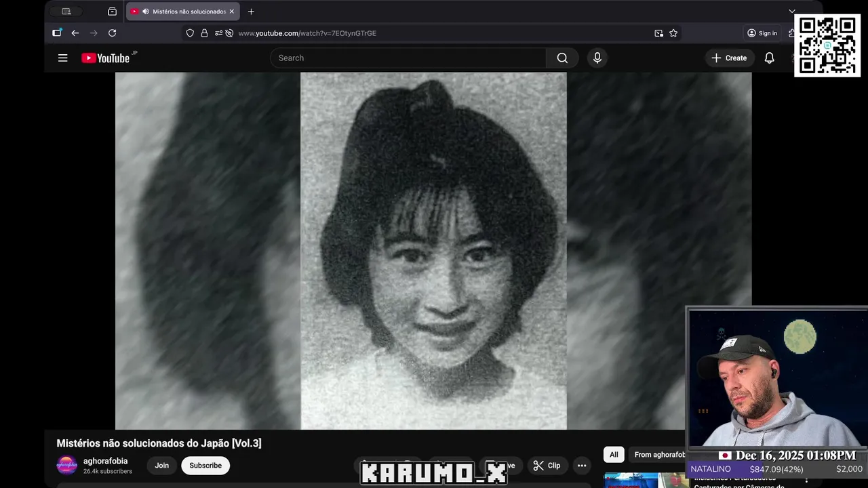This screenshot has height=488, width=868.
Task: Start voice search with the microphone icon
Action: 597,58
